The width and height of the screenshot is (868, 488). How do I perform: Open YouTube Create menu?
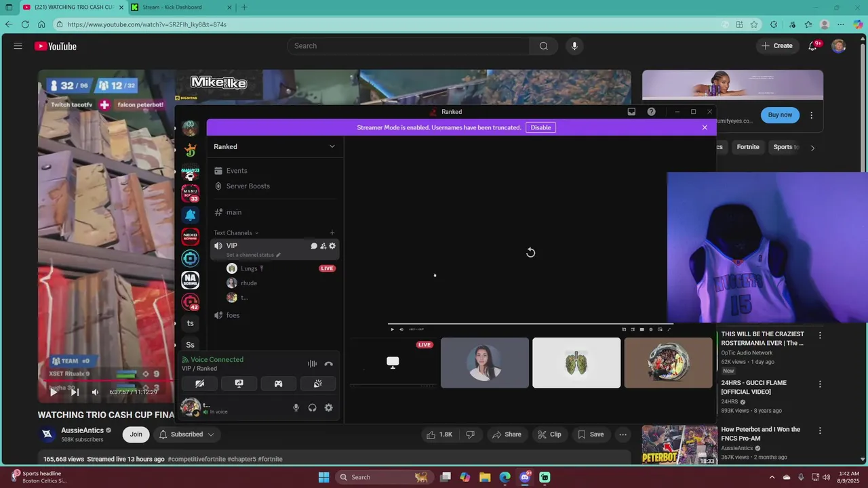tap(777, 46)
